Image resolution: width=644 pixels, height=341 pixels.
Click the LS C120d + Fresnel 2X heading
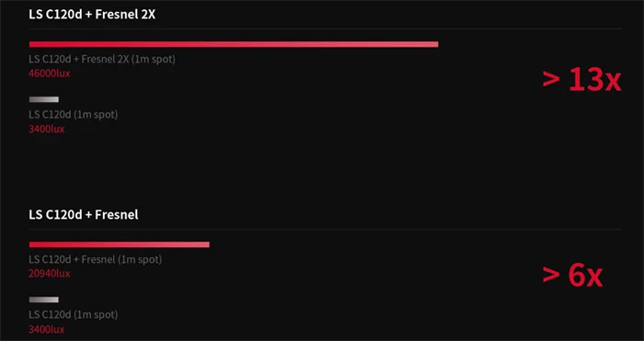coord(92,15)
